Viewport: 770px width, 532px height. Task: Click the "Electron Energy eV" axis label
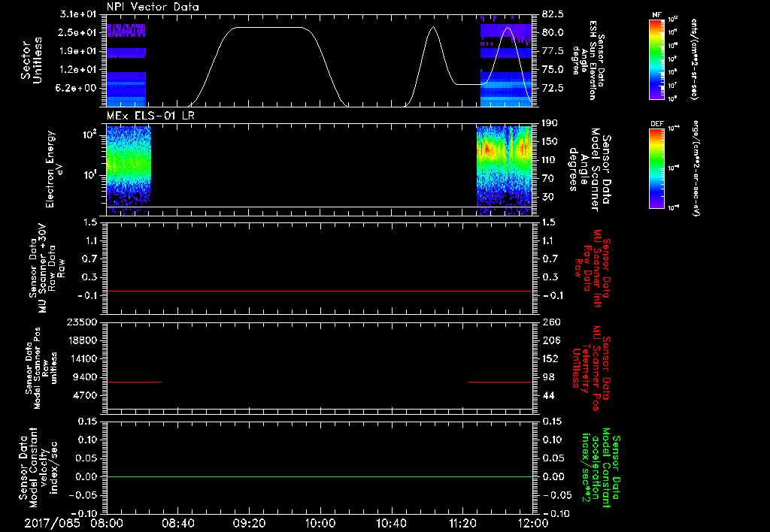click(53, 169)
